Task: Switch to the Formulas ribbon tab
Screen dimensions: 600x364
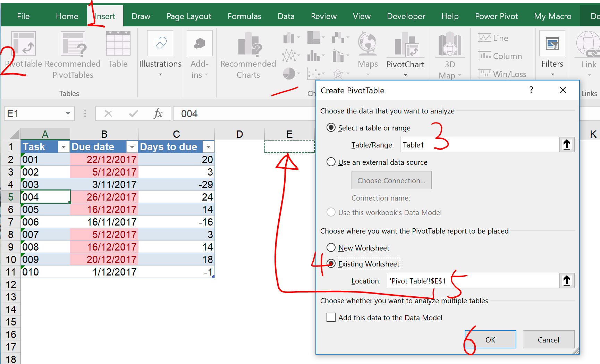Action: coord(244,16)
